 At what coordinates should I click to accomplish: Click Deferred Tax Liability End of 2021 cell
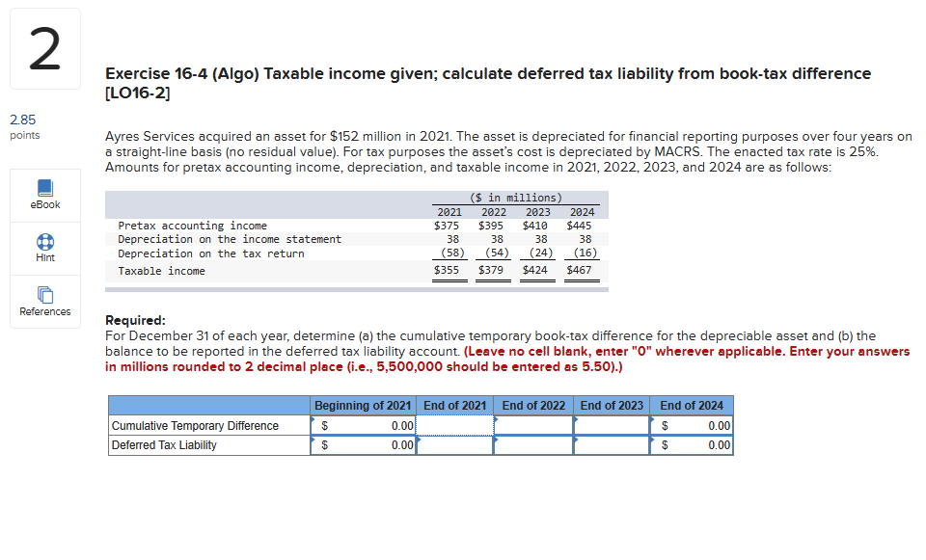(454, 445)
